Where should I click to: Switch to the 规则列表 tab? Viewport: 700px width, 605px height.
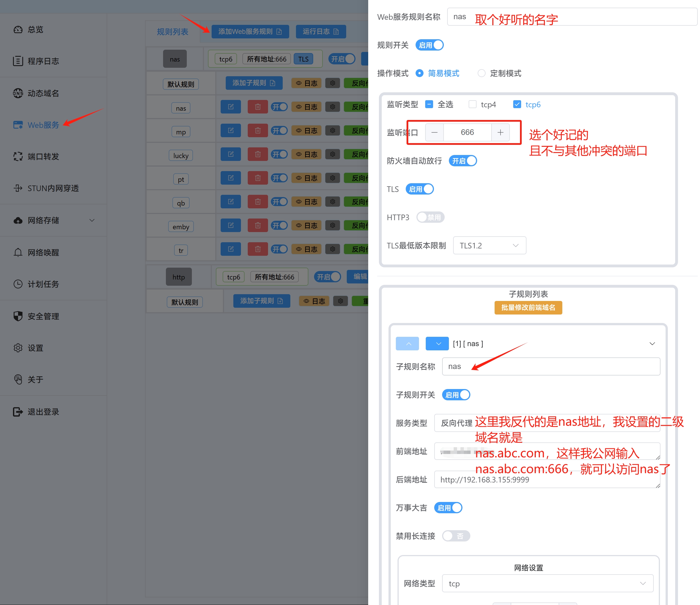[x=173, y=32]
